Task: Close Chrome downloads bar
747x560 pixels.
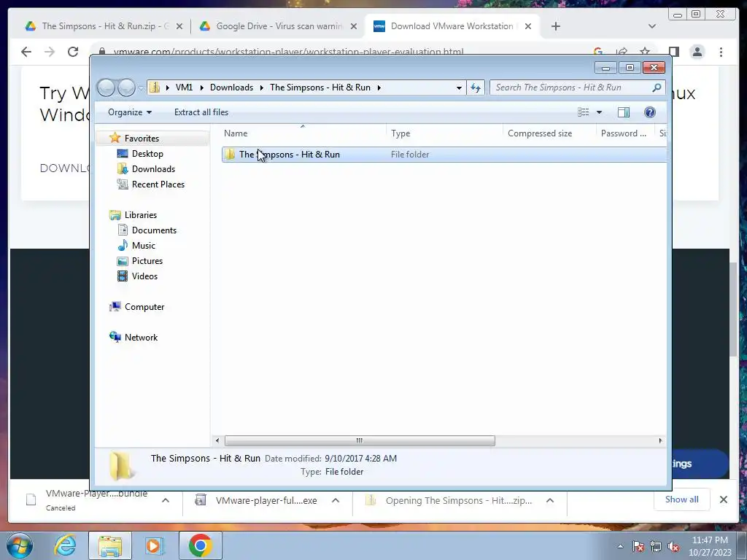Action: click(723, 499)
